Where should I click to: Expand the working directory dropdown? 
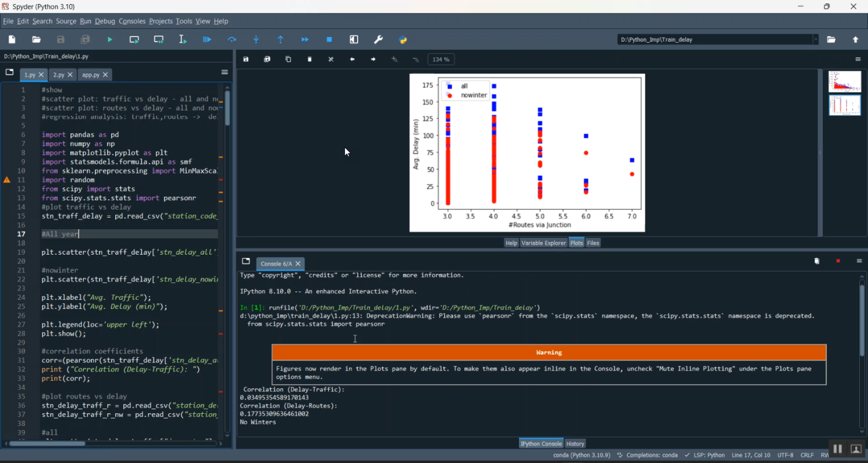tap(816, 40)
